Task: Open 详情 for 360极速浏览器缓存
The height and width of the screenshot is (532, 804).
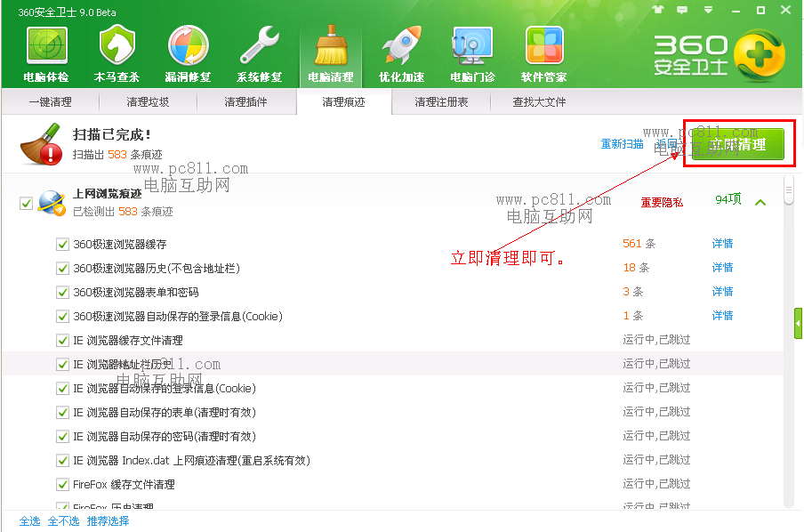Action: pos(722,243)
